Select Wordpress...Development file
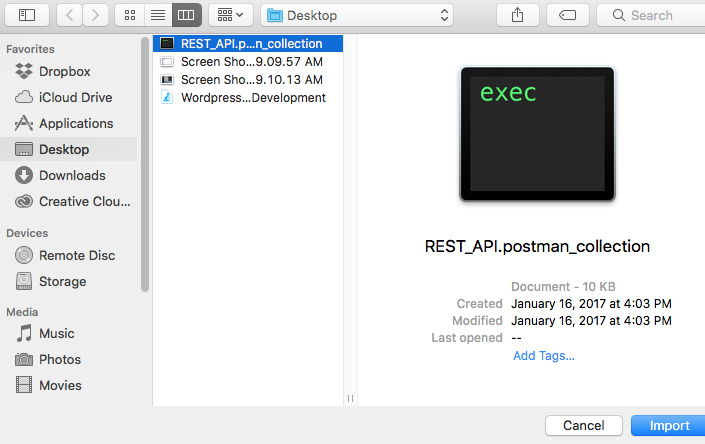This screenshot has width=705, height=444. [248, 98]
